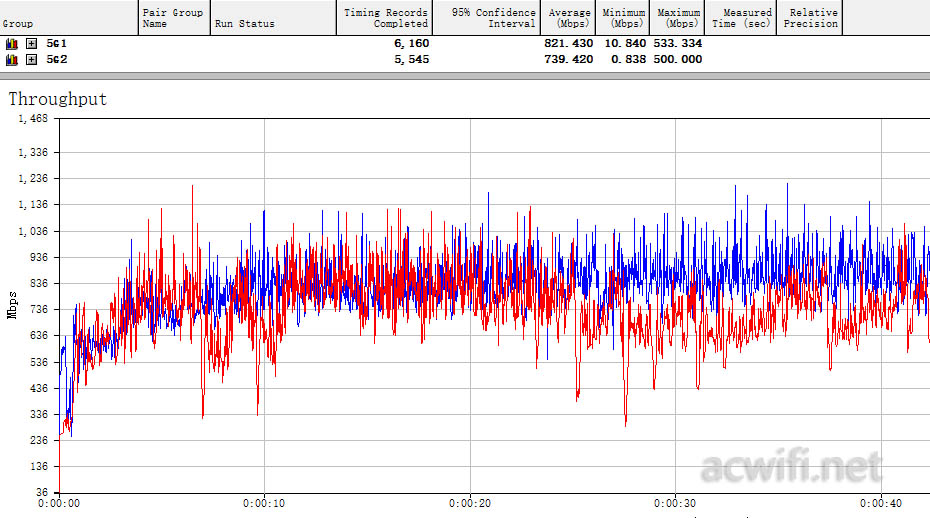Expand the 5G1 group row

click(31, 44)
